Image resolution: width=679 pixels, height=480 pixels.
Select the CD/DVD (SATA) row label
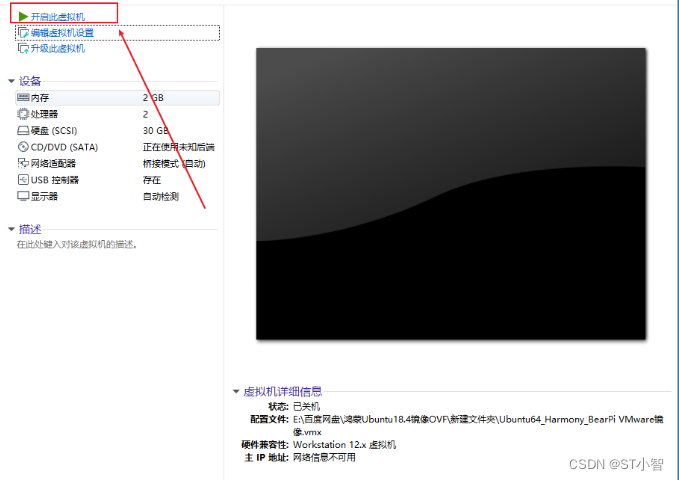(65, 147)
